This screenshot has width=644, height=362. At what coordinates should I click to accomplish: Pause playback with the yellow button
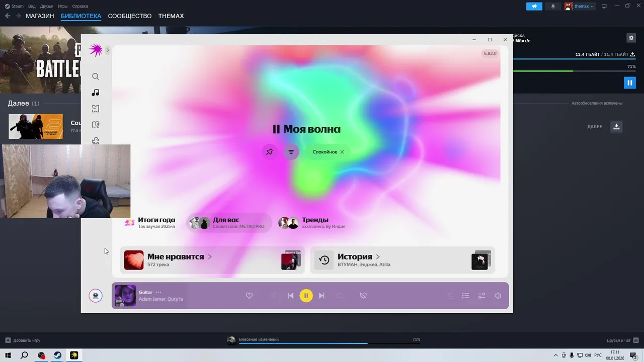coord(306,296)
